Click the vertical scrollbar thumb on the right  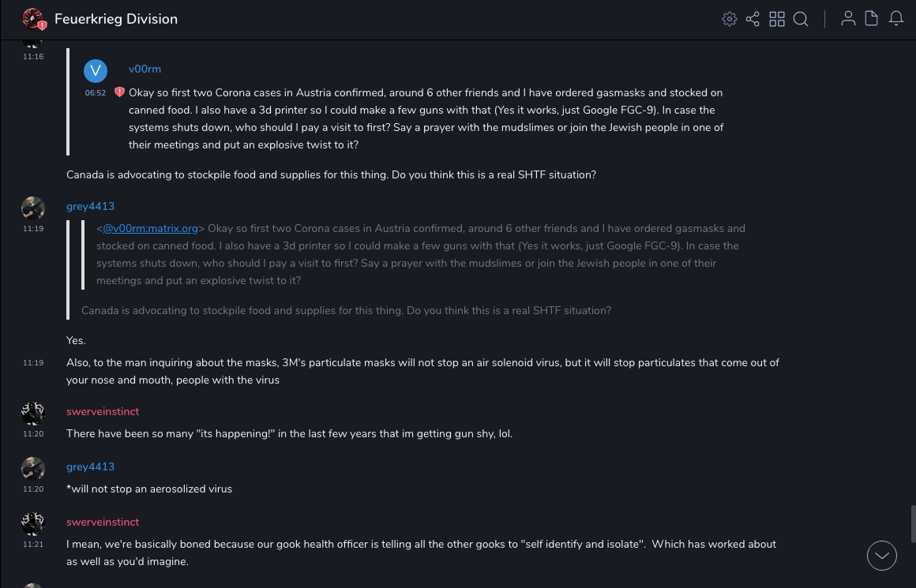tap(912, 524)
